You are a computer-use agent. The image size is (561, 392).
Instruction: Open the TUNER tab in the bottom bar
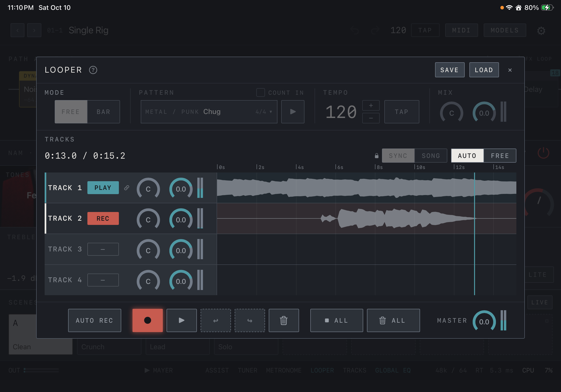tap(248, 370)
